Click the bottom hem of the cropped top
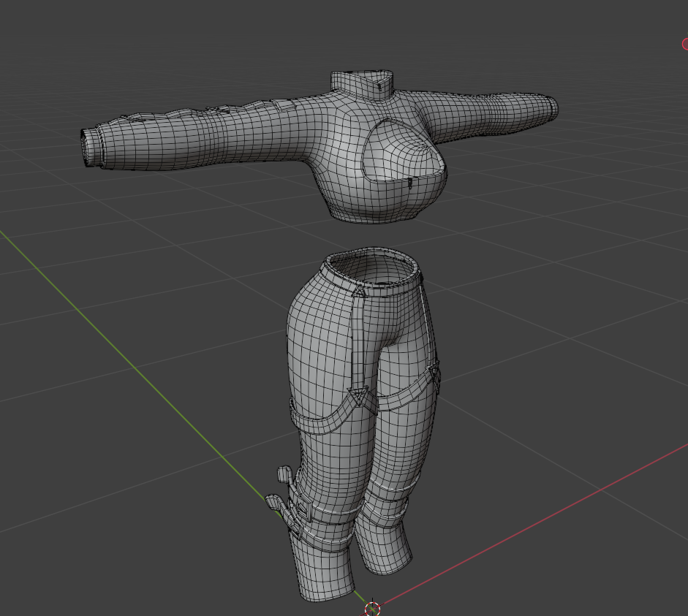The image size is (688, 616). click(377, 216)
